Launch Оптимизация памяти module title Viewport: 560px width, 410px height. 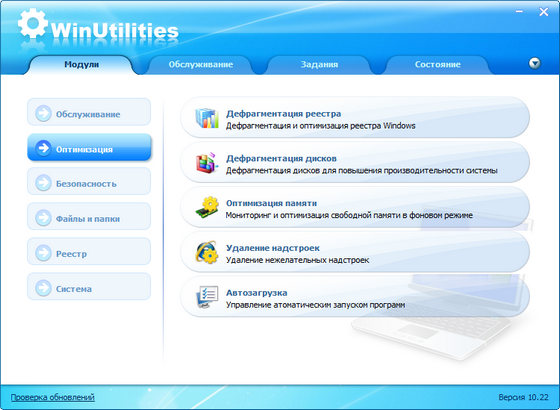tap(271, 203)
